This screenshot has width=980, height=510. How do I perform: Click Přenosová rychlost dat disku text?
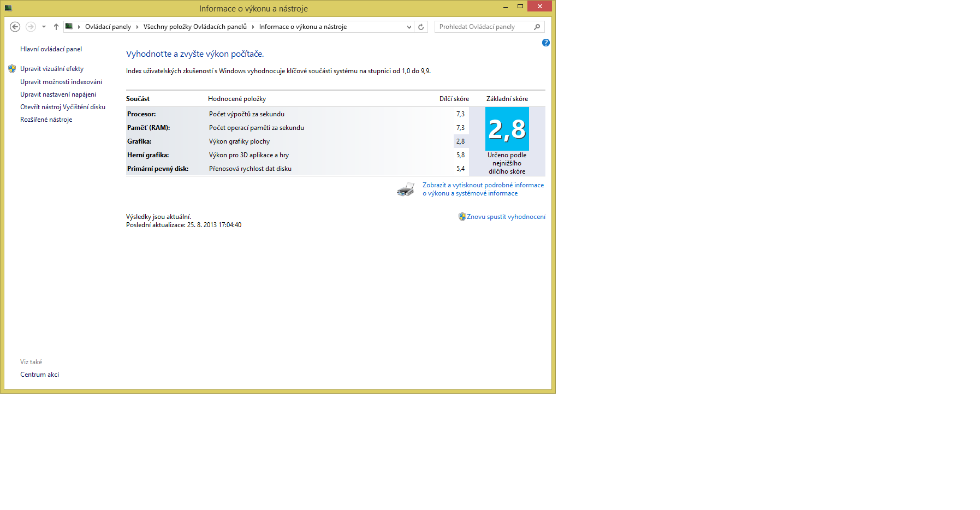250,169
